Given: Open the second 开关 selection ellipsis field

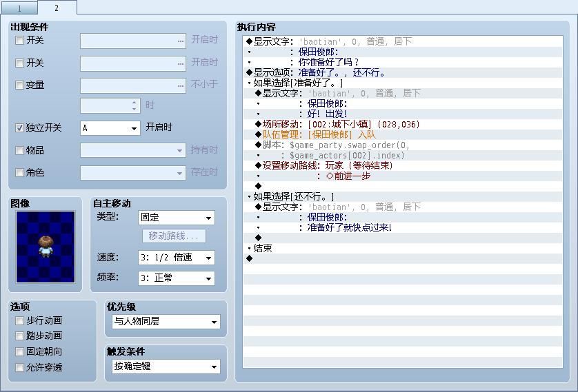Looking at the screenshot, I should (133, 63).
